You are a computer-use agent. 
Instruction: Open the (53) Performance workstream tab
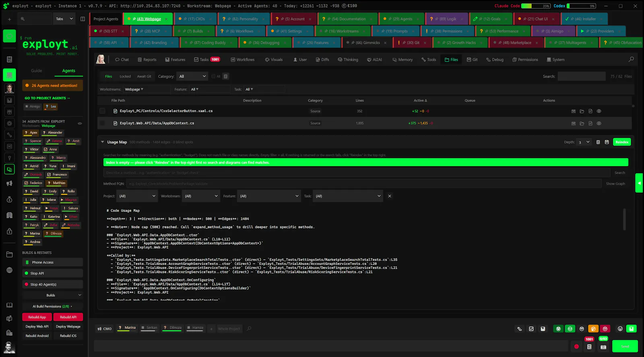tap(502, 31)
